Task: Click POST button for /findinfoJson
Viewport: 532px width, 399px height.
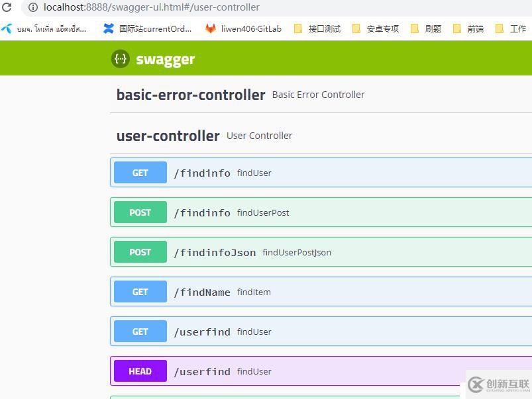Action: [x=140, y=252]
